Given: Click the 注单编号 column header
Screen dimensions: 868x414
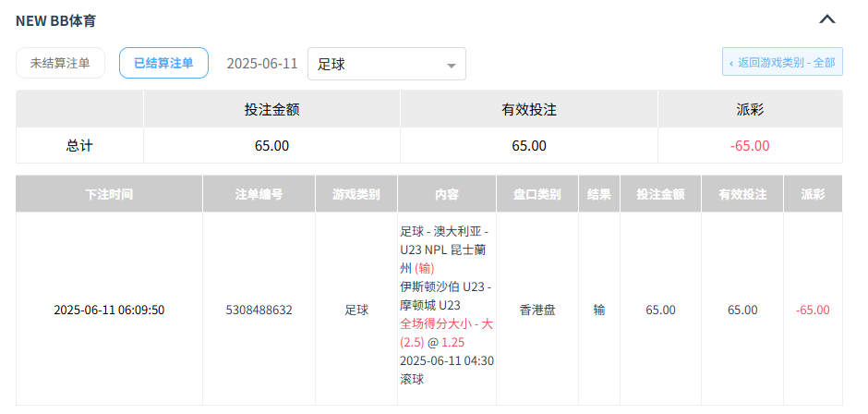Looking at the screenshot, I should click(x=259, y=195).
